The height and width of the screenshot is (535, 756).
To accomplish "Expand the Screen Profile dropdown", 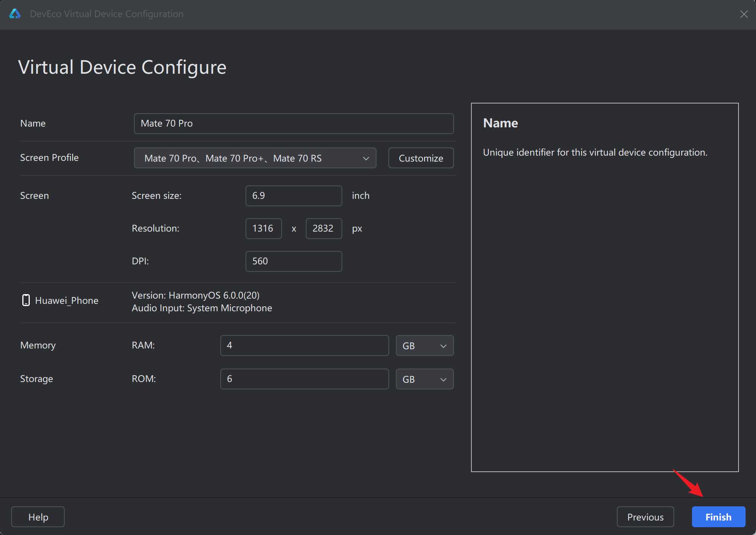I will (255, 158).
